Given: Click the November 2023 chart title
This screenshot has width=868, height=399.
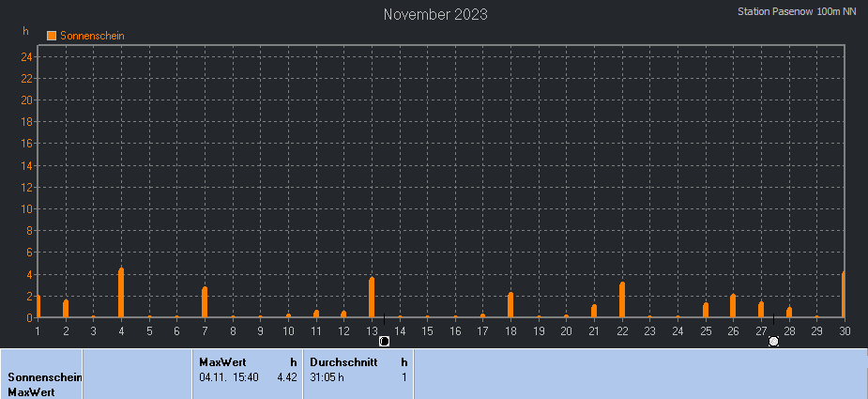Looking at the screenshot, I should pyautogui.click(x=435, y=14).
